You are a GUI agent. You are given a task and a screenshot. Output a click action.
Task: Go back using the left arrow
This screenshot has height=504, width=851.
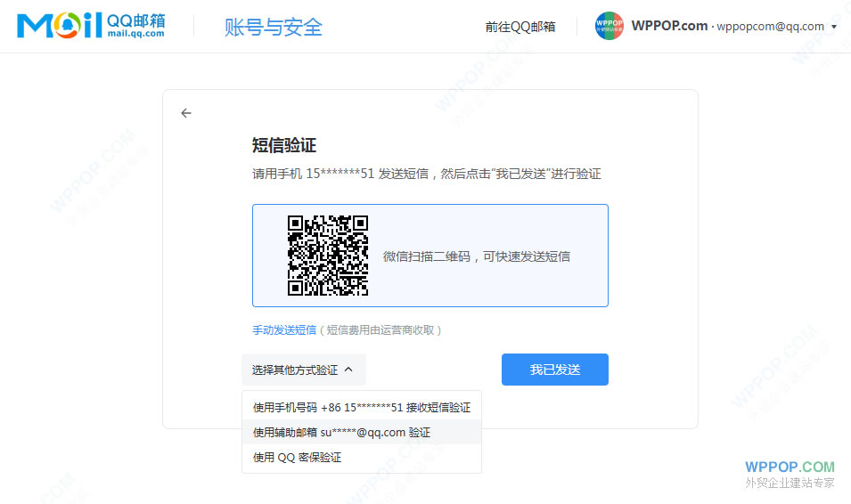[186, 113]
